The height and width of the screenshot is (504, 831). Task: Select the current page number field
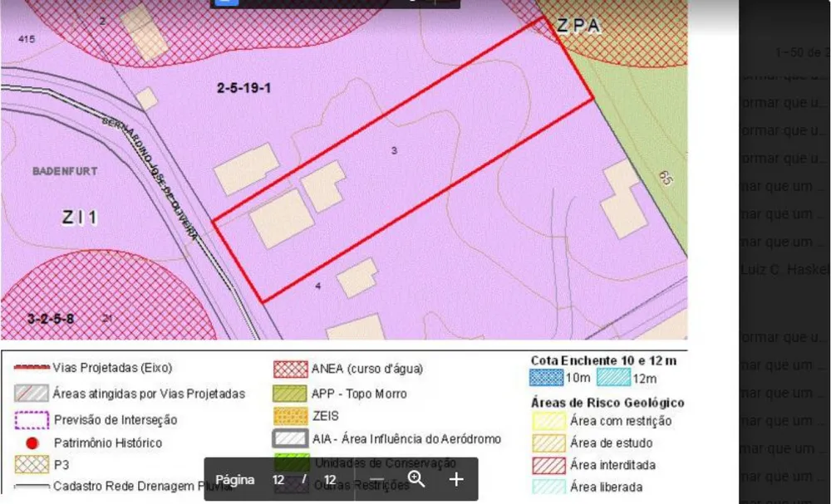(278, 480)
